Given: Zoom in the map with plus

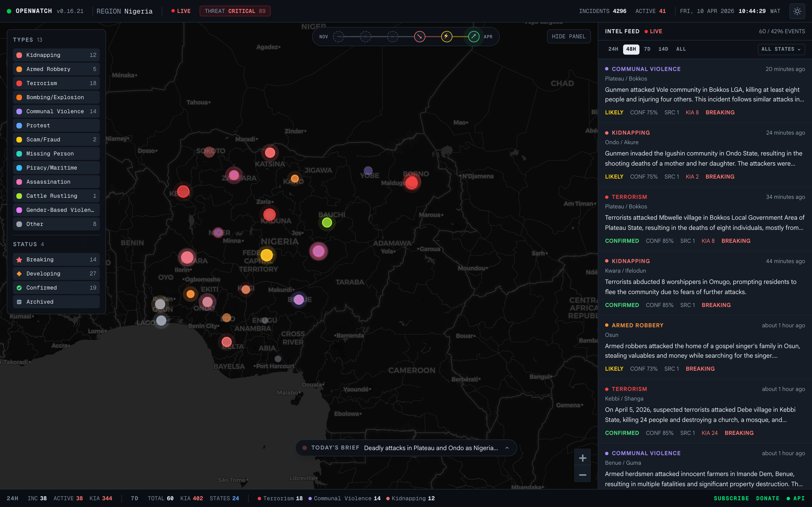Looking at the screenshot, I should (x=582, y=458).
